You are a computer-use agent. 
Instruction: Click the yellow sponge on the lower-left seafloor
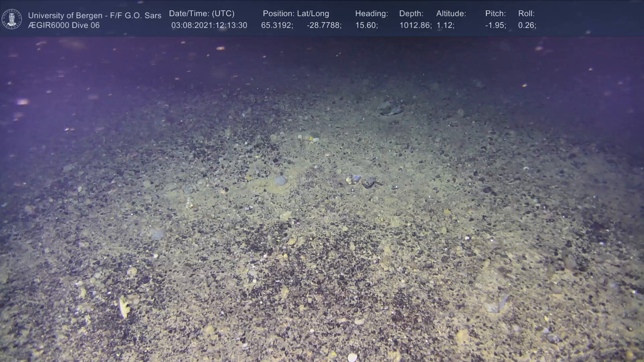click(x=124, y=306)
